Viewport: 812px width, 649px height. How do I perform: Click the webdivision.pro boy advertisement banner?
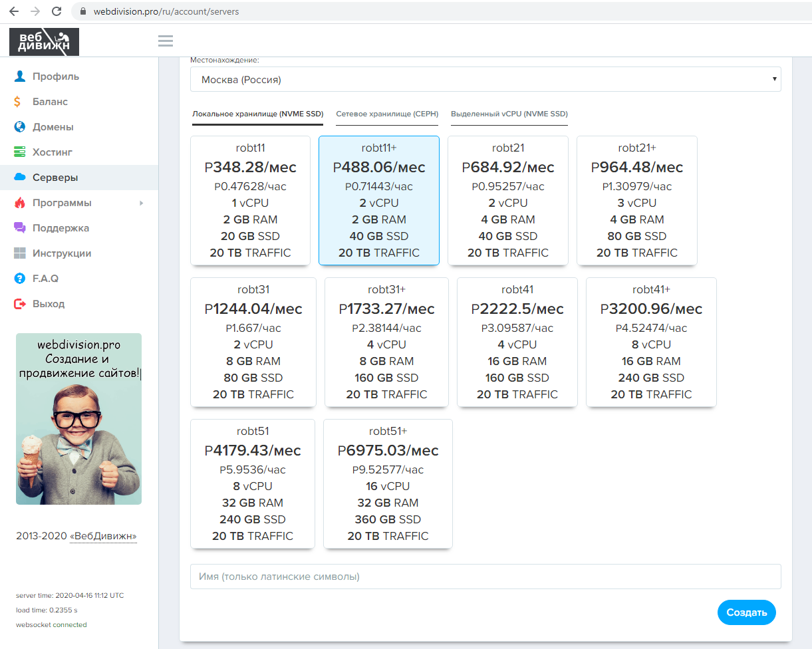tap(78, 419)
